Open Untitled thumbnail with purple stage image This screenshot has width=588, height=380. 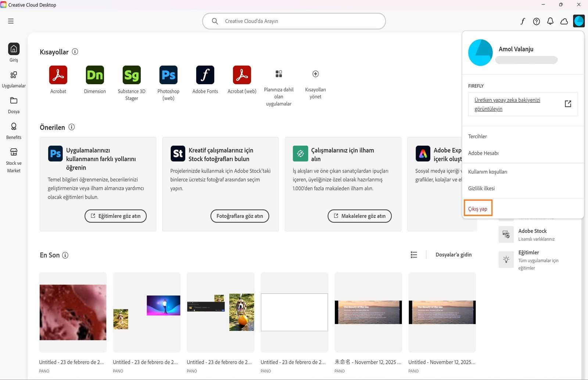coord(147,312)
